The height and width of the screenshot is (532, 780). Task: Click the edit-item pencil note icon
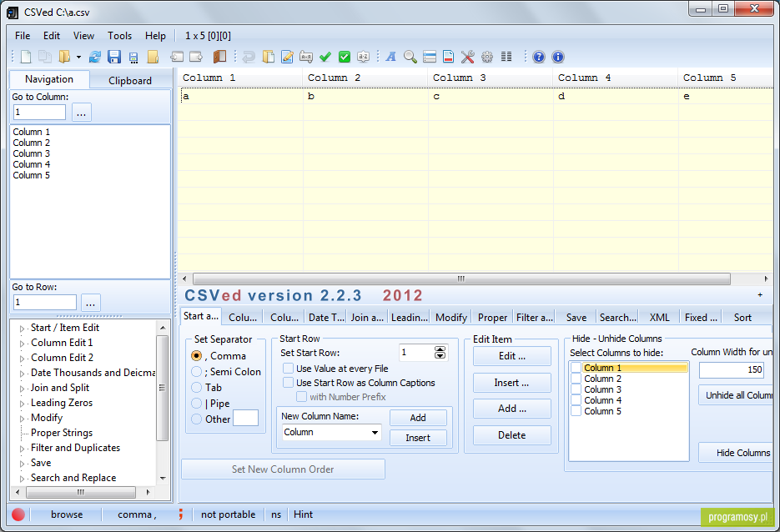287,57
